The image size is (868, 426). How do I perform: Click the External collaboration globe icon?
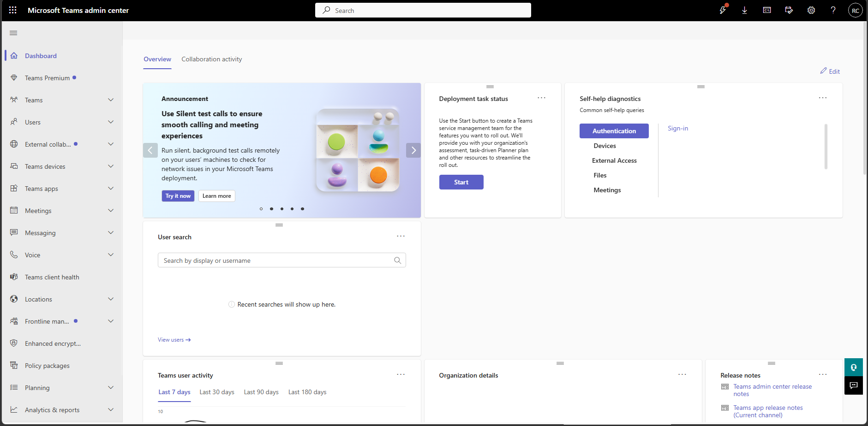point(14,144)
